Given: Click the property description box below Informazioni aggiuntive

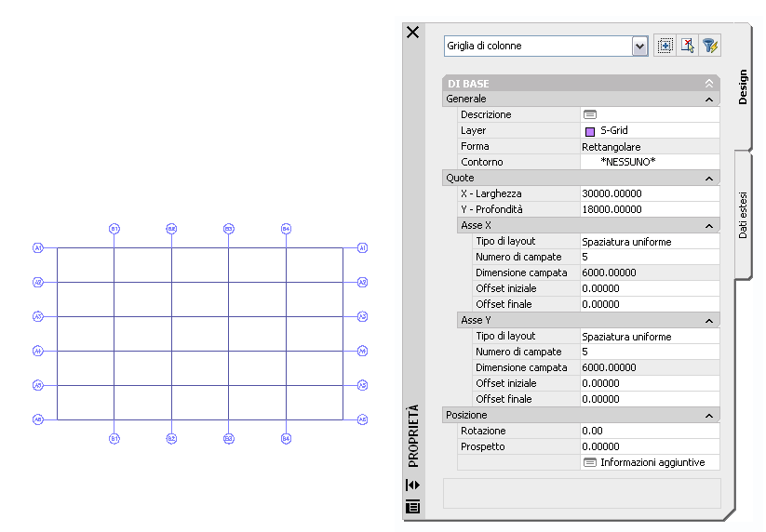Looking at the screenshot, I should [x=582, y=494].
